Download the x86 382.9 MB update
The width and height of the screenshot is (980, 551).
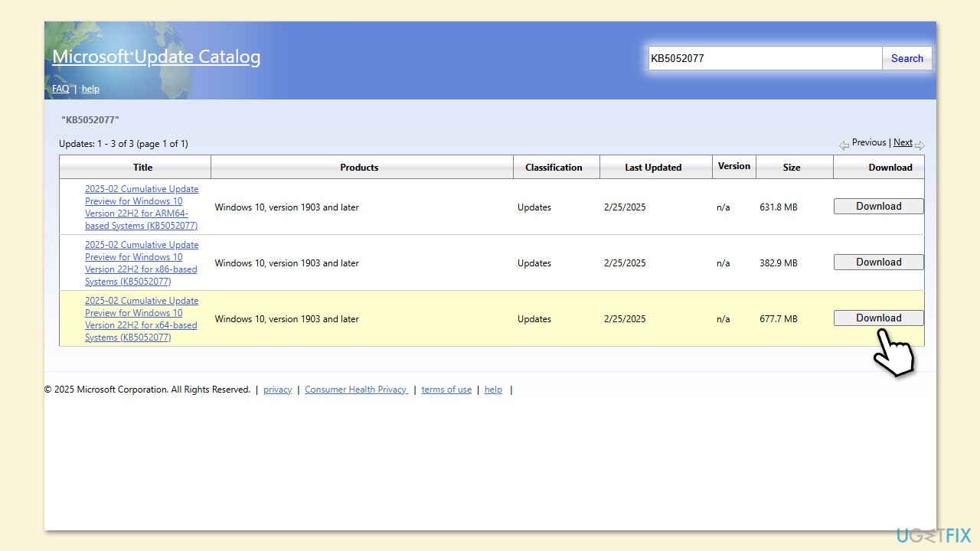879,262
